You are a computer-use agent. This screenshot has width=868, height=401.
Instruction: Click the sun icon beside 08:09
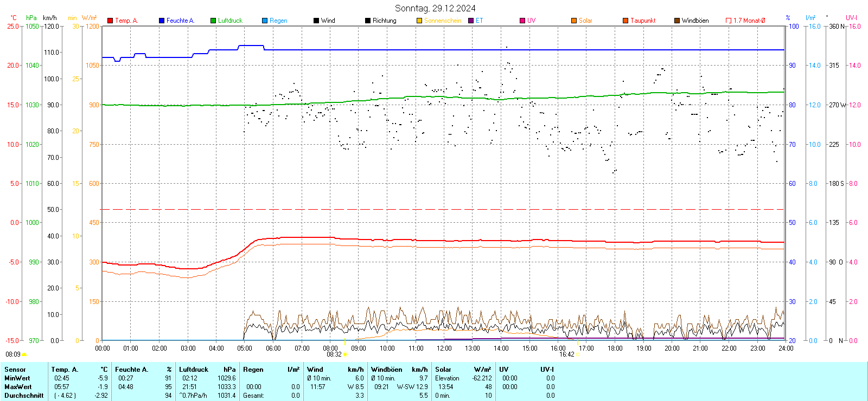(24, 354)
